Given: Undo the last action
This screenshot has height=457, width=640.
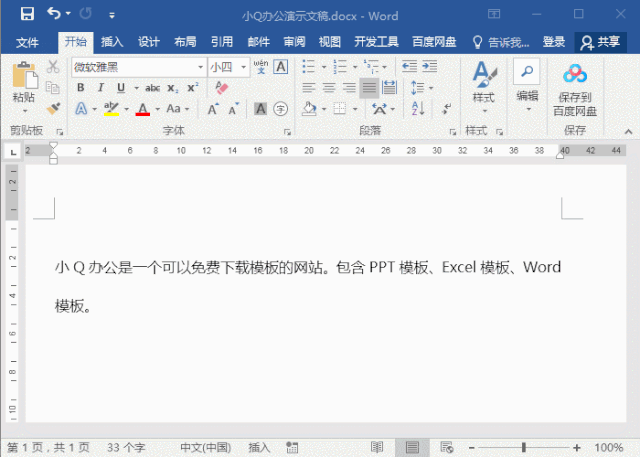Looking at the screenshot, I should [54, 14].
